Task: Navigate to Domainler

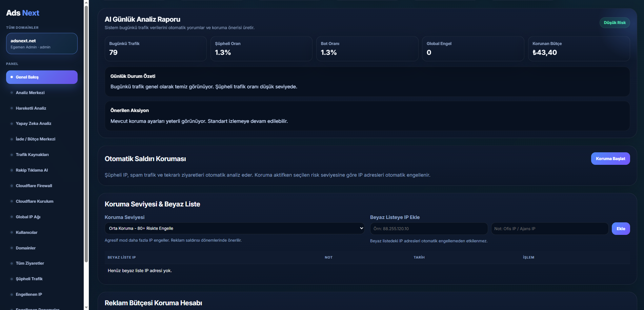Action: [x=42, y=248]
